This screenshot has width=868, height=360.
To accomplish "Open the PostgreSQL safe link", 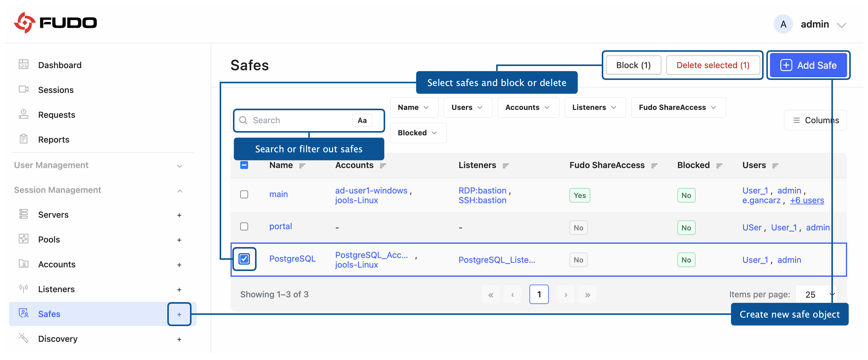I will pyautogui.click(x=292, y=259).
